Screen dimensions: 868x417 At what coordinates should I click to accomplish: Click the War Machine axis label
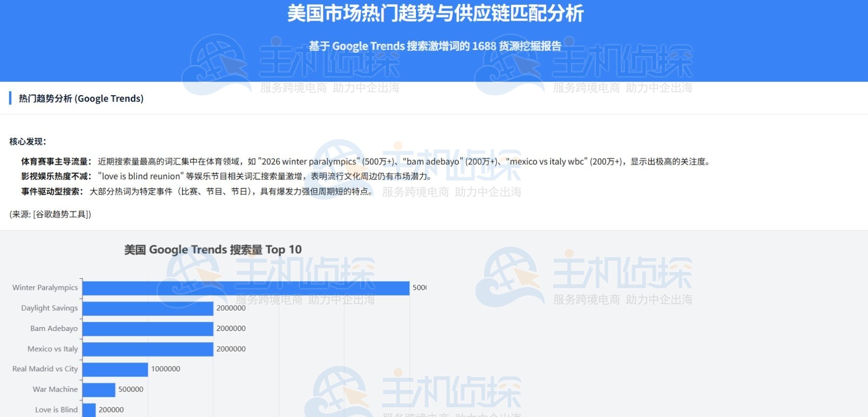pyautogui.click(x=55, y=390)
